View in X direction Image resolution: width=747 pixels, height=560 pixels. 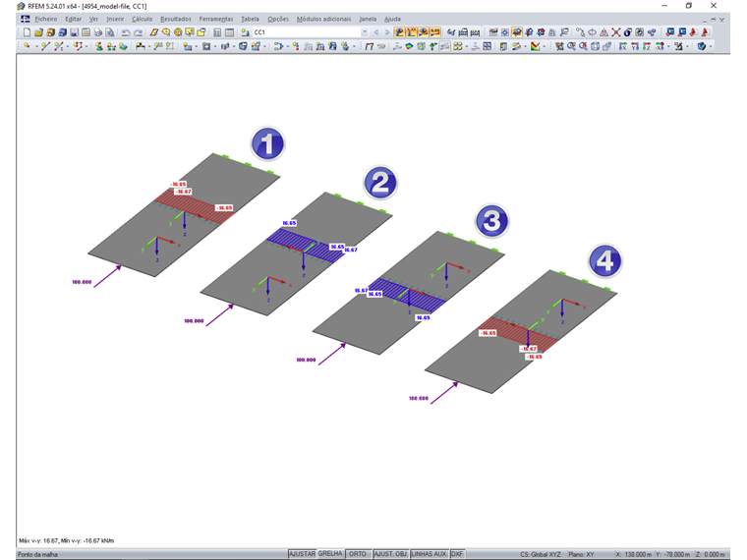(622, 46)
